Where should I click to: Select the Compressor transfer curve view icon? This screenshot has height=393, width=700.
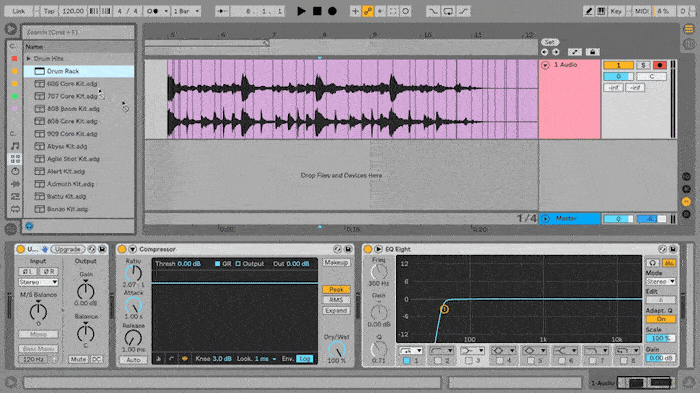[171, 359]
